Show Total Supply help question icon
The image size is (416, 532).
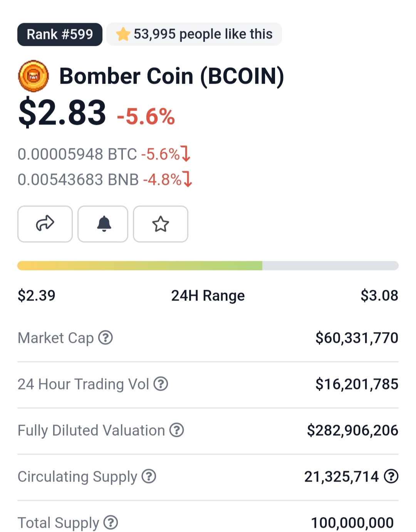tap(111, 522)
